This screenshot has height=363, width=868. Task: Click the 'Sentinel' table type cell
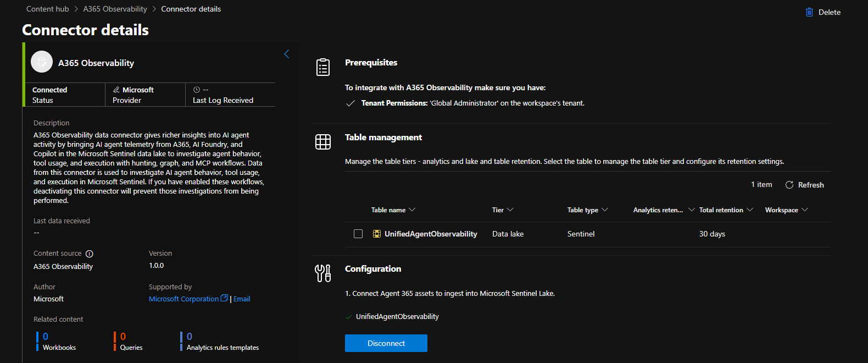tap(581, 234)
